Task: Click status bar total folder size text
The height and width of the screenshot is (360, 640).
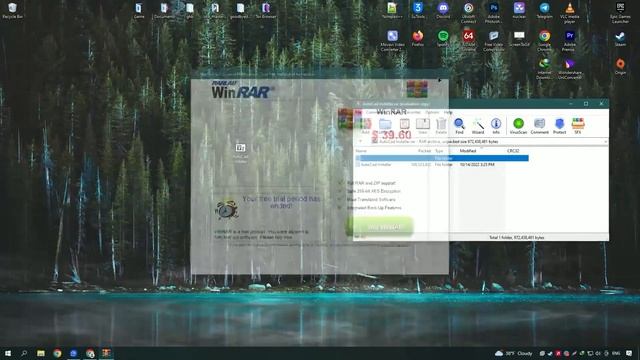Action: [516, 237]
